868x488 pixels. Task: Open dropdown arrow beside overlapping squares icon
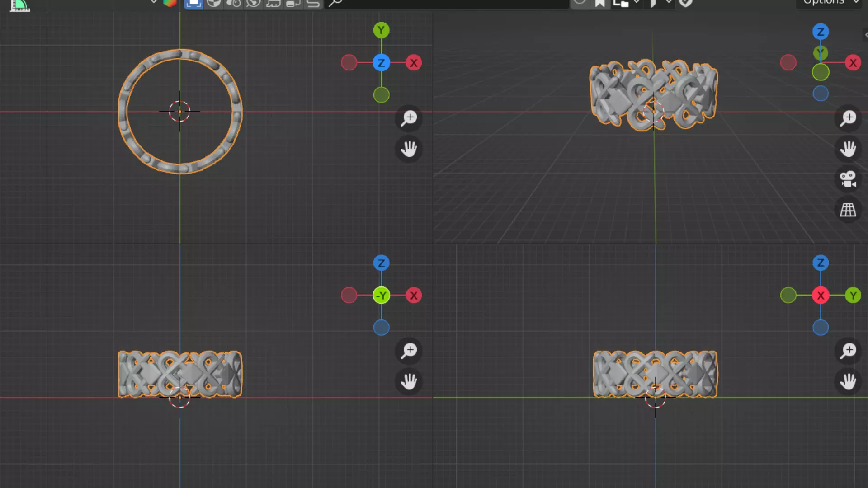pyautogui.click(x=636, y=3)
